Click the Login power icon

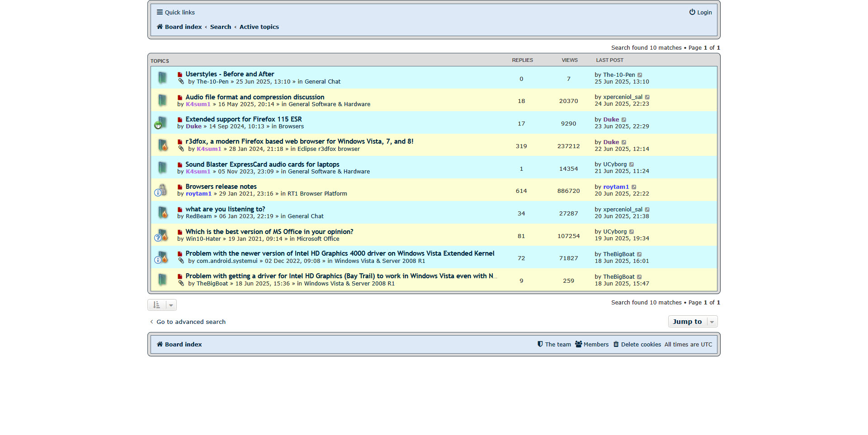click(x=692, y=12)
